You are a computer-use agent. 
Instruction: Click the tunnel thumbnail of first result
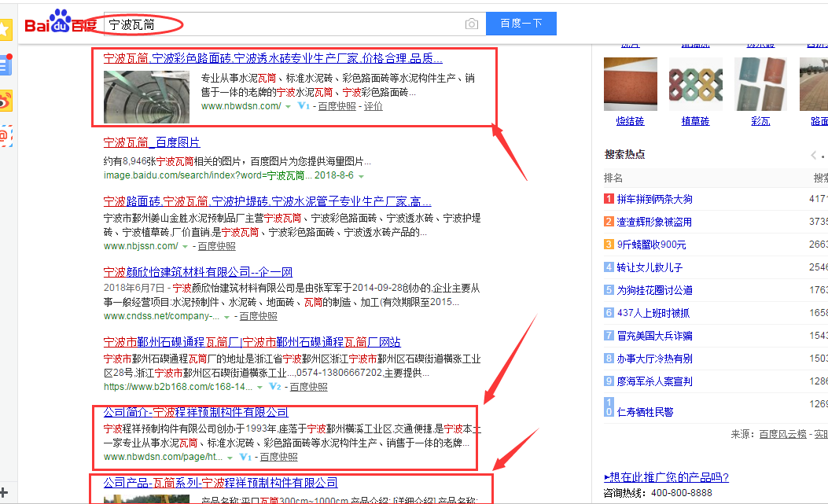[x=146, y=97]
